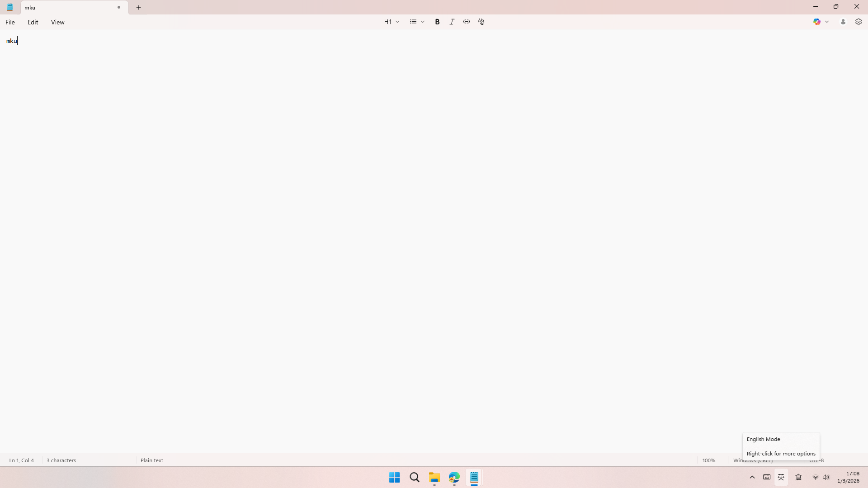Open the clock showing 17:08
Viewport: 868px width, 488px height.
click(848, 477)
